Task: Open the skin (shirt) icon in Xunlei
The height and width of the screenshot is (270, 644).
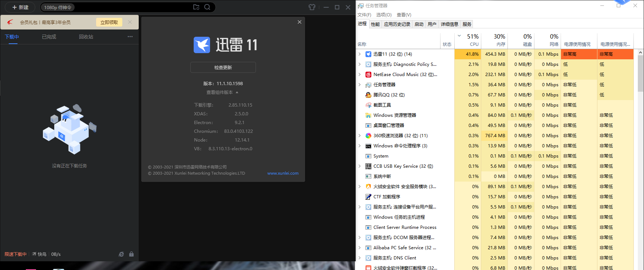Action: pyautogui.click(x=312, y=7)
